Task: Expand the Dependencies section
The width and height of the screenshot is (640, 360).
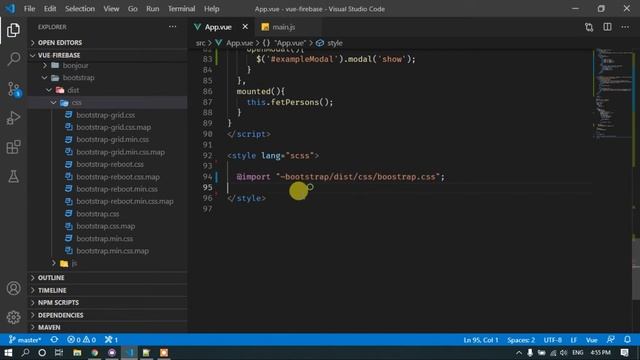Action: point(108,315)
